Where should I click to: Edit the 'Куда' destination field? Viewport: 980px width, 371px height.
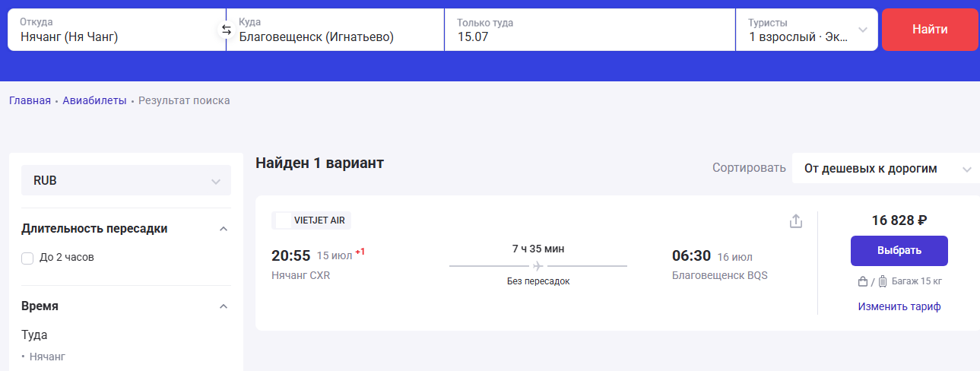335,30
